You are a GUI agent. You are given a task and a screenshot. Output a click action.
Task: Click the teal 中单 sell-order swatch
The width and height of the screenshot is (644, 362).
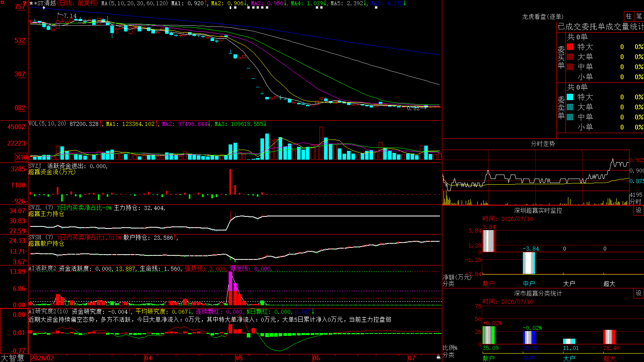click(x=570, y=117)
